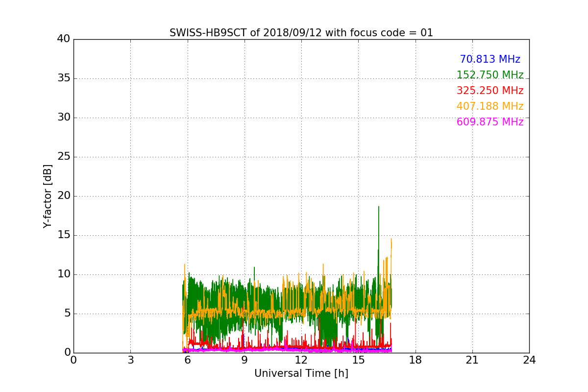Click the x-axis tick label 9

[245, 360]
